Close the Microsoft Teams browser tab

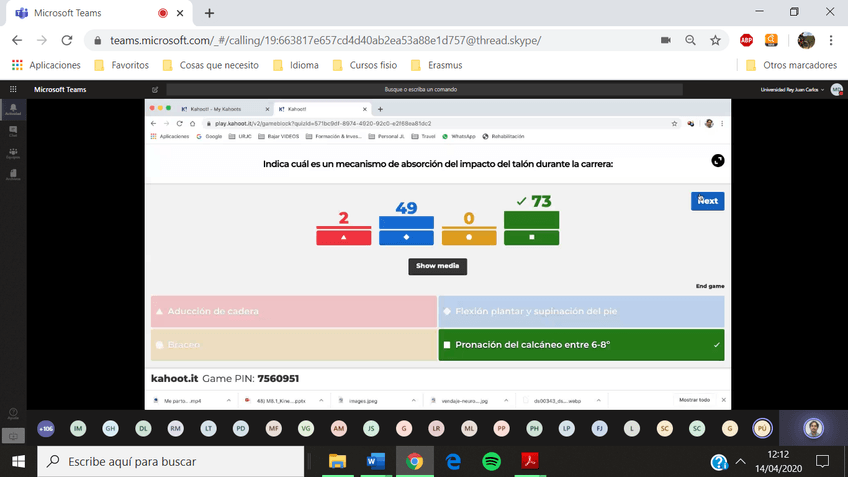pyautogui.click(x=180, y=13)
